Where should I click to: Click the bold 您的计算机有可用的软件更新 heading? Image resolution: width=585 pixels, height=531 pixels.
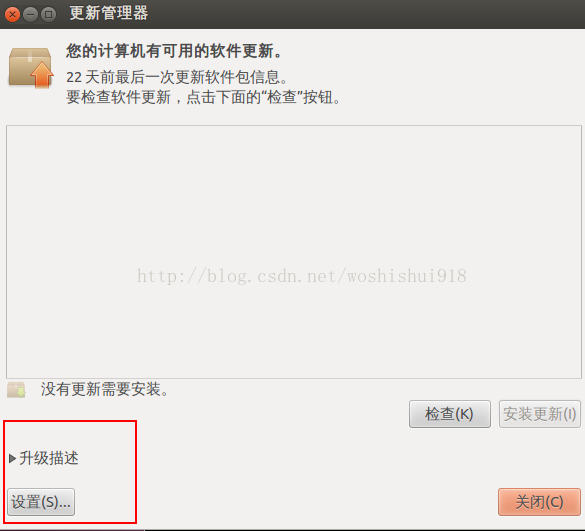[174, 51]
